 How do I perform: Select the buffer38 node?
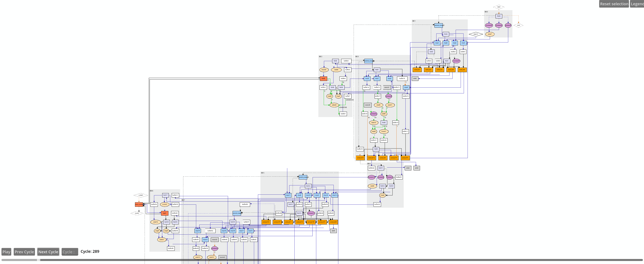pyautogui.click(x=245, y=204)
